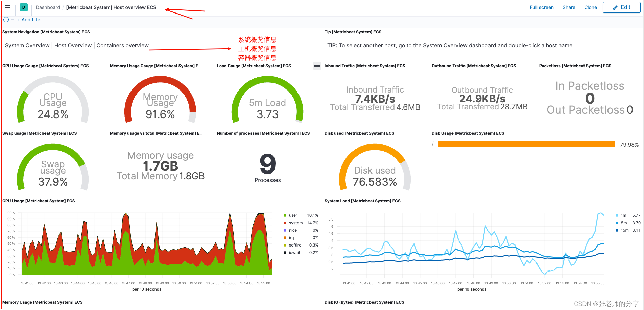The width and height of the screenshot is (644, 310).
Task: Enter Full screen mode
Action: (542, 7)
